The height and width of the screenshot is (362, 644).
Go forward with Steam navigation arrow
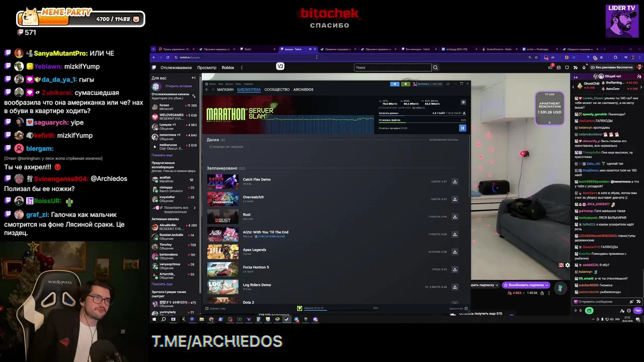(x=212, y=89)
